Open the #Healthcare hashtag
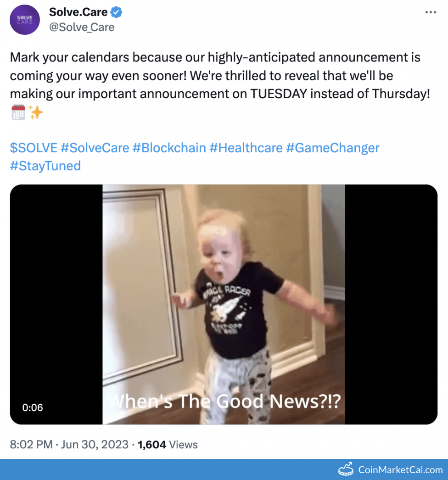Screen dimensions: 448x480 coord(246,148)
